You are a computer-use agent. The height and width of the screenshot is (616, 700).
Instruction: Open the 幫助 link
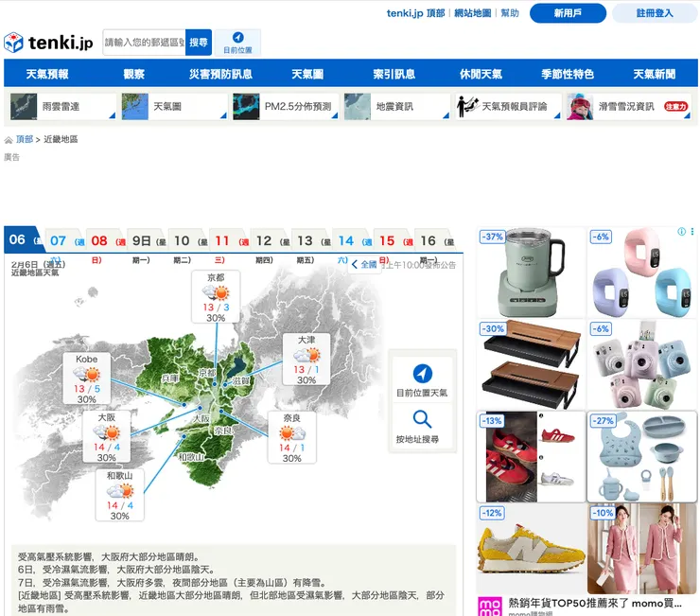(509, 13)
